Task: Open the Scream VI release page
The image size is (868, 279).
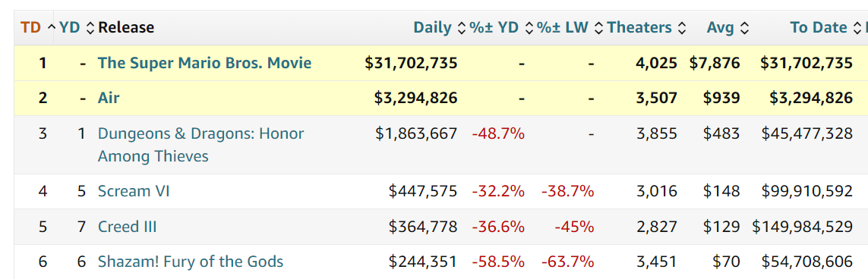Action: pos(134,191)
